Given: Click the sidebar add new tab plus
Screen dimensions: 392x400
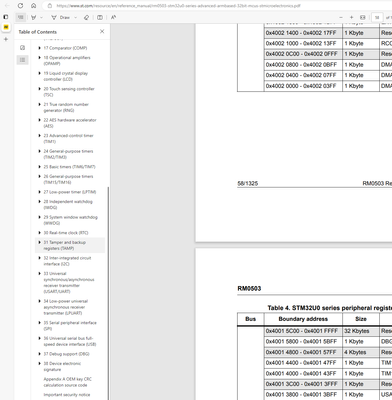Looking at the screenshot, I should [x=6, y=39].
